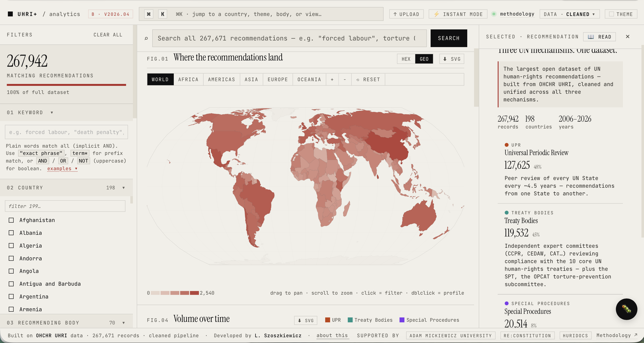Image resolution: width=644 pixels, height=343 pixels.
Task: Open the DATA · CLEANED dropdown
Action: point(569,14)
